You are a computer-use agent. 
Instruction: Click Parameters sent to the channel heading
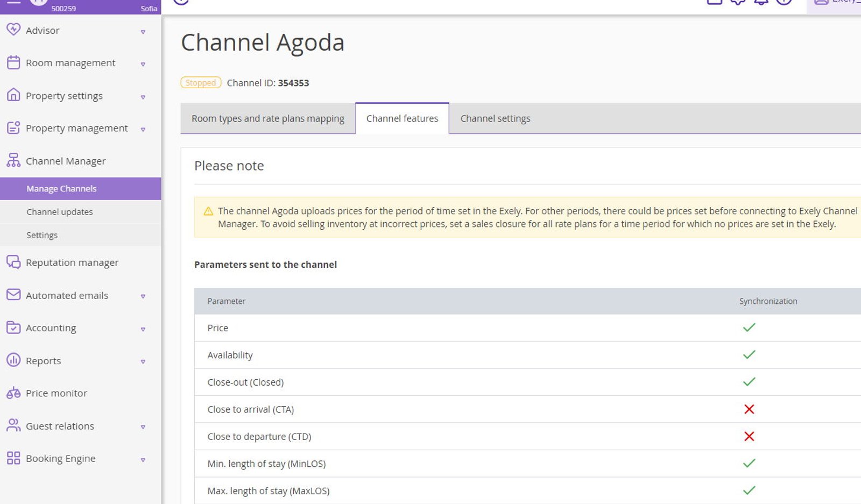click(x=265, y=265)
